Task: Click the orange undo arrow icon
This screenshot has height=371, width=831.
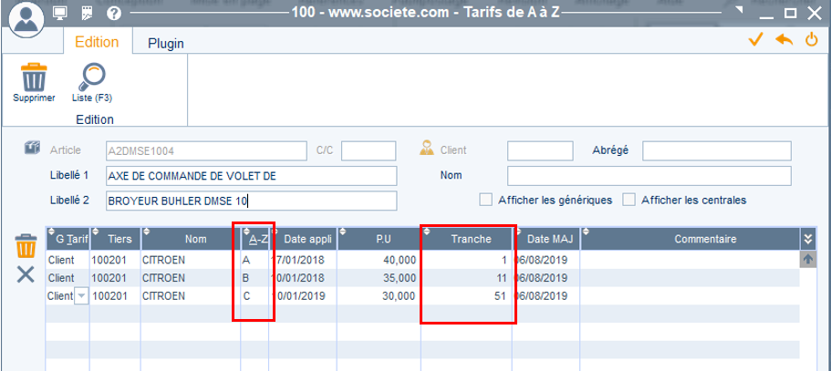Action: click(784, 40)
